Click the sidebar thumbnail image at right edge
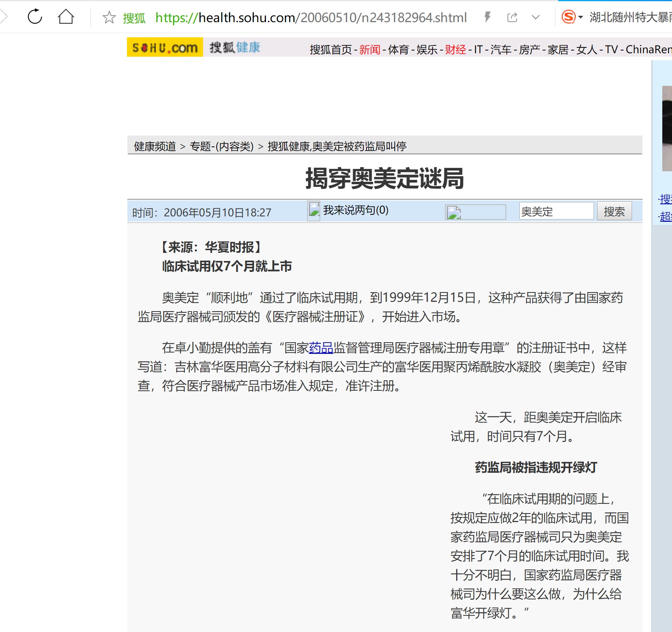Image resolution: width=672 pixels, height=632 pixels. click(x=667, y=129)
